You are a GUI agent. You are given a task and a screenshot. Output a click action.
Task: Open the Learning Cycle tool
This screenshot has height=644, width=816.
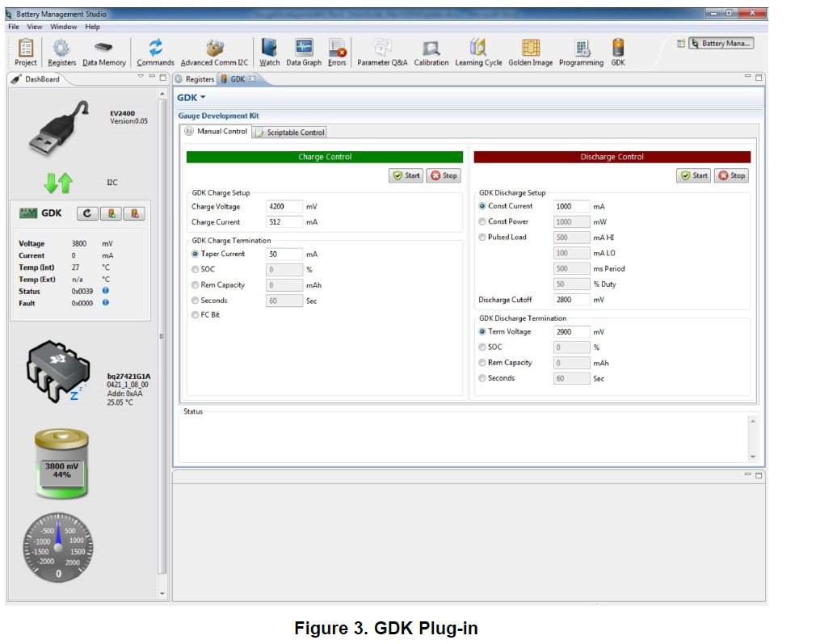(478, 53)
